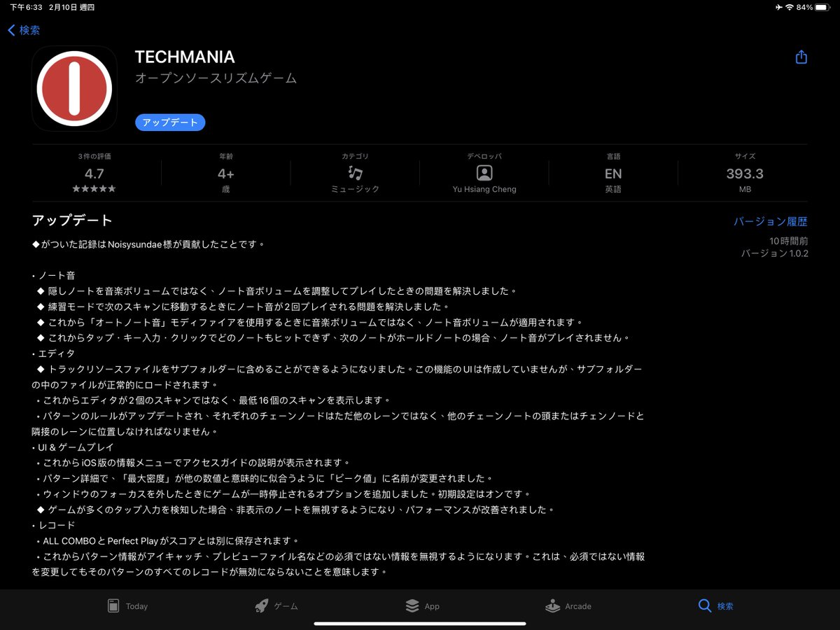This screenshot has width=840, height=630.
Task: Tap the airplane mode status icon
Action: [x=779, y=7]
